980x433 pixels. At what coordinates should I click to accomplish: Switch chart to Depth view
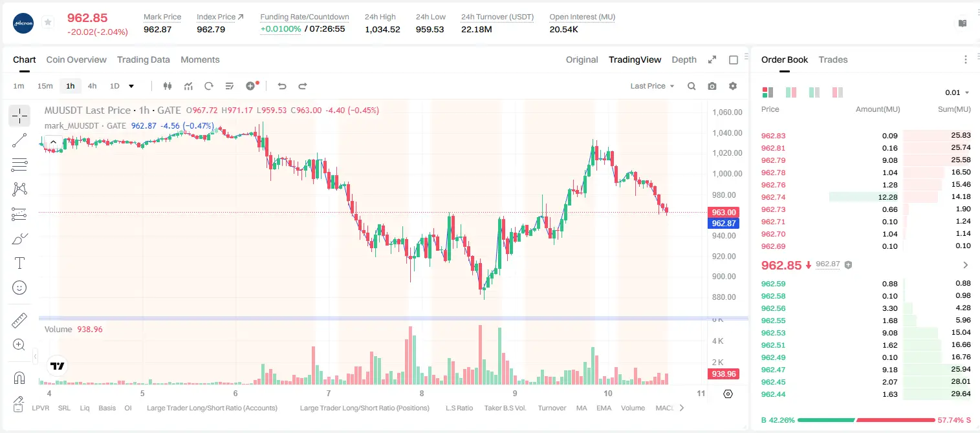coord(684,59)
